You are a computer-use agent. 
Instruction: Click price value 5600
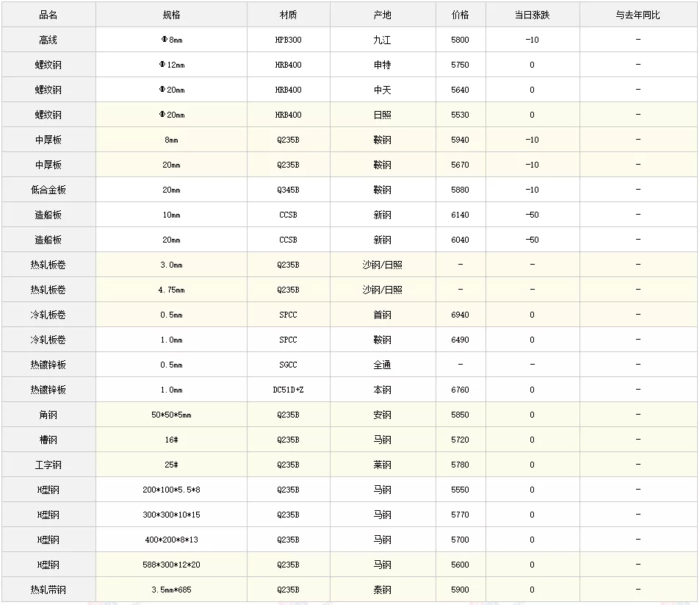pyautogui.click(x=461, y=565)
